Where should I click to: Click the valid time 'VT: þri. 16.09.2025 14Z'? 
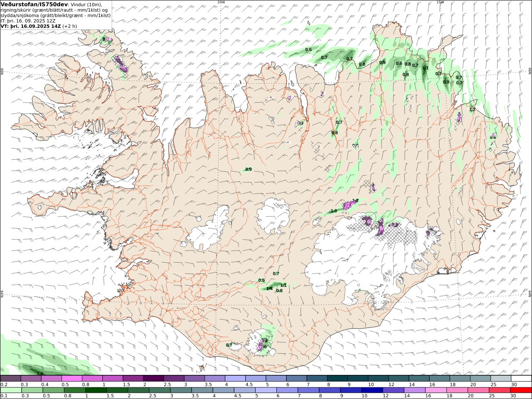tap(31, 26)
